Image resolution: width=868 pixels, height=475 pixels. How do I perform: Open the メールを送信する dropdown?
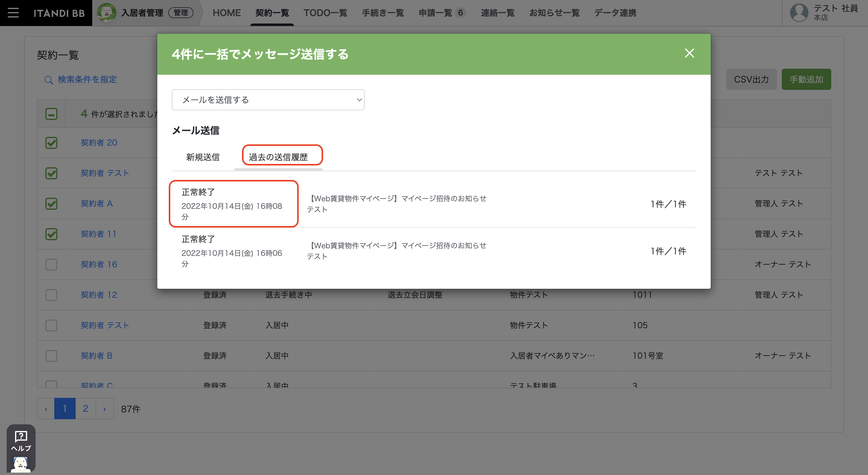[268, 100]
